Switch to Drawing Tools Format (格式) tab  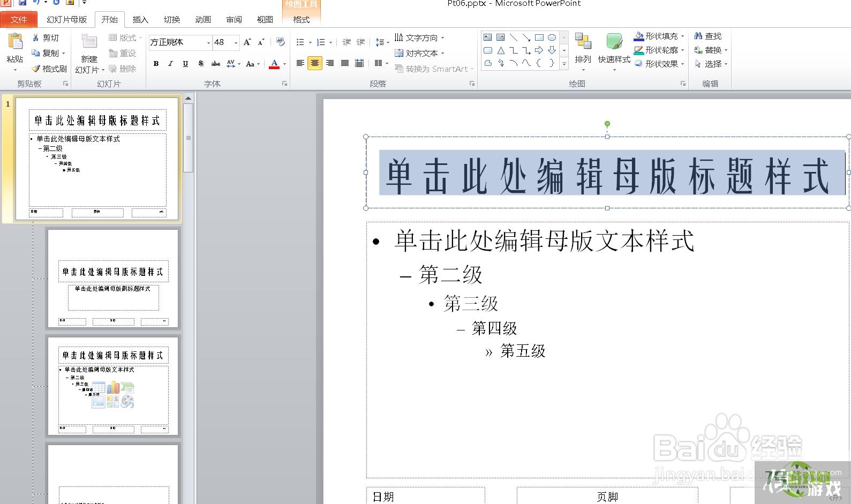pyautogui.click(x=302, y=19)
